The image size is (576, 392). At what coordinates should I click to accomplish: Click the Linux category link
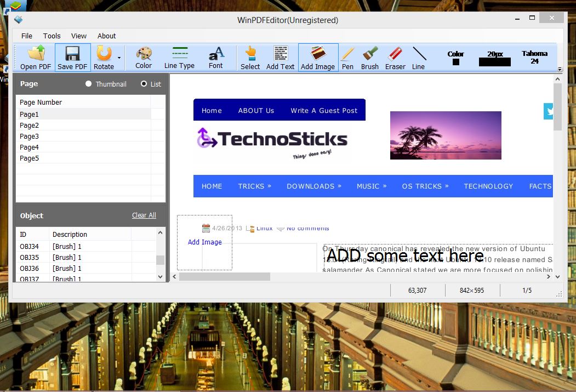point(265,228)
